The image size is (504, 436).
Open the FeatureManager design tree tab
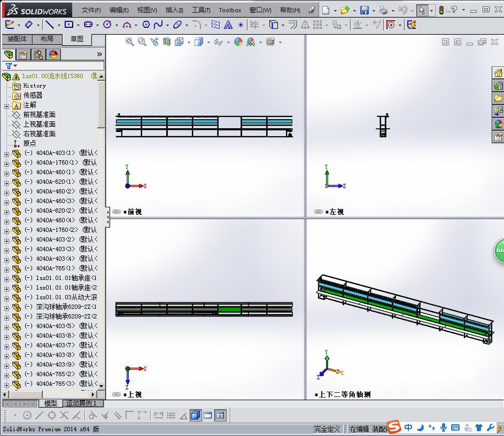[9, 54]
